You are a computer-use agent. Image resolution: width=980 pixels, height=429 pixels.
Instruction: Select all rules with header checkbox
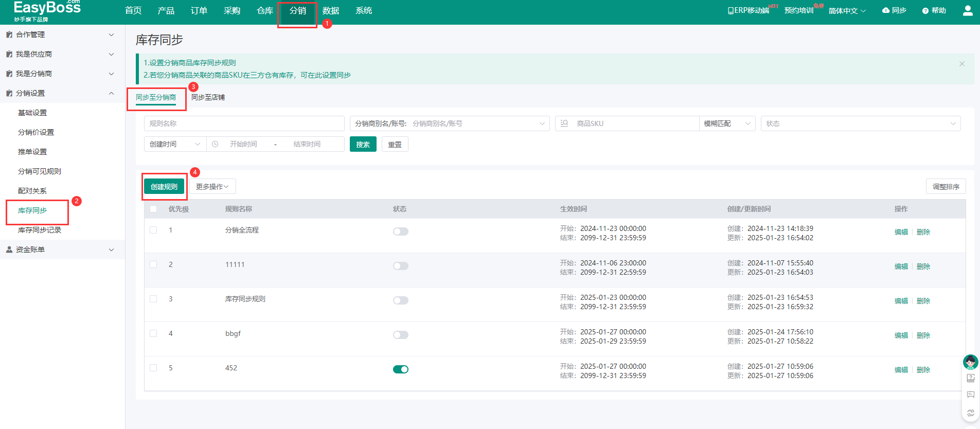pos(153,209)
